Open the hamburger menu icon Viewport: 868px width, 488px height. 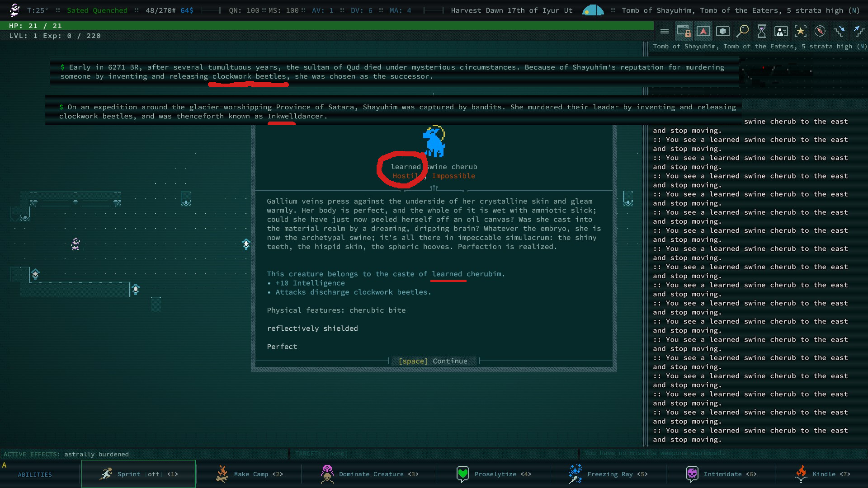(664, 31)
